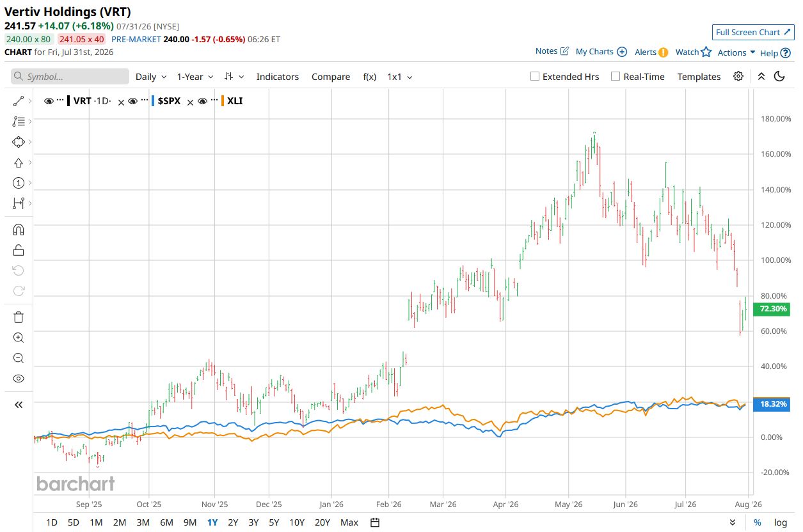Switch to dark mode moon icon
The image size is (803, 532).
pos(779,76)
